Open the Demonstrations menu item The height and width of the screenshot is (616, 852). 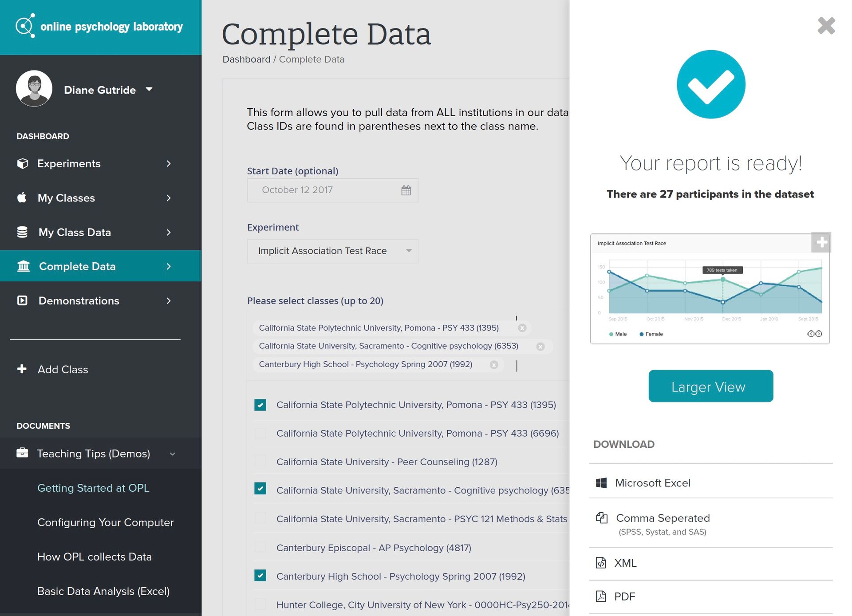79,301
